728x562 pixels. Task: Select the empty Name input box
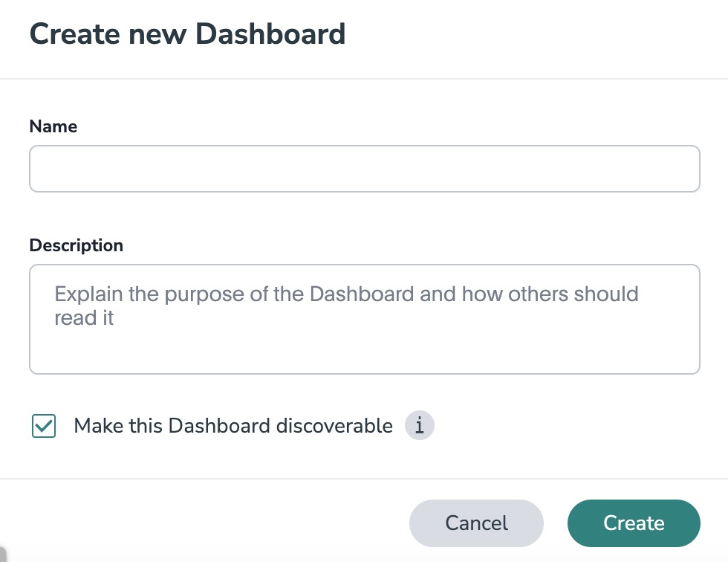(364, 169)
